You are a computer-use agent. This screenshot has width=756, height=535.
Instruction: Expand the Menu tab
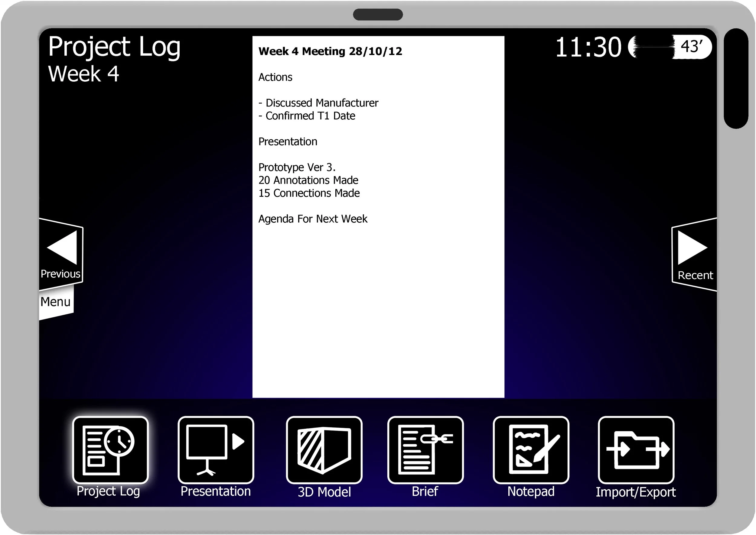tap(55, 302)
